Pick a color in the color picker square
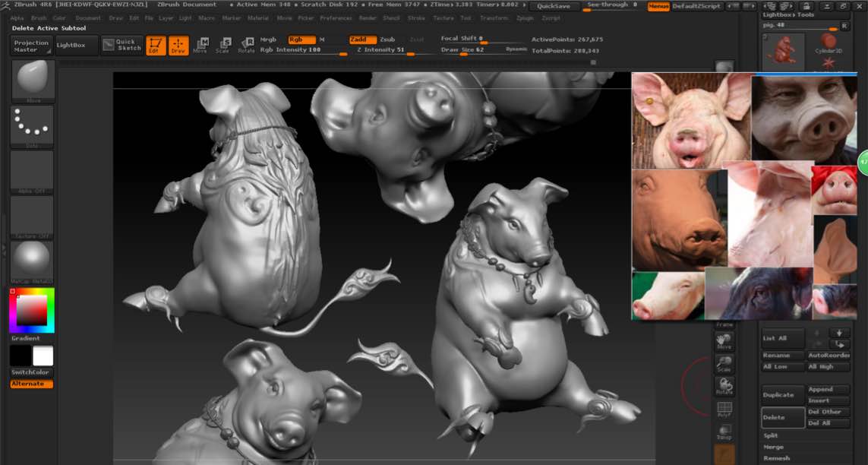The image size is (868, 465). pyautogui.click(x=32, y=309)
